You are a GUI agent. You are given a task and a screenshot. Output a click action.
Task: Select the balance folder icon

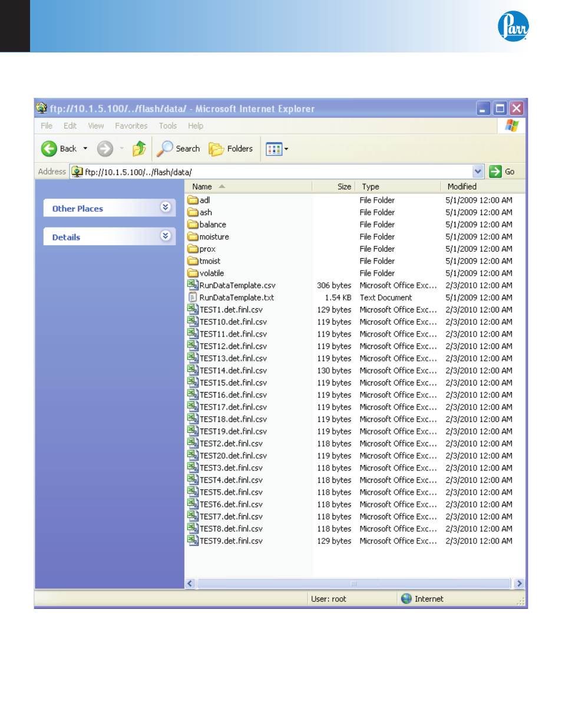tap(193, 224)
